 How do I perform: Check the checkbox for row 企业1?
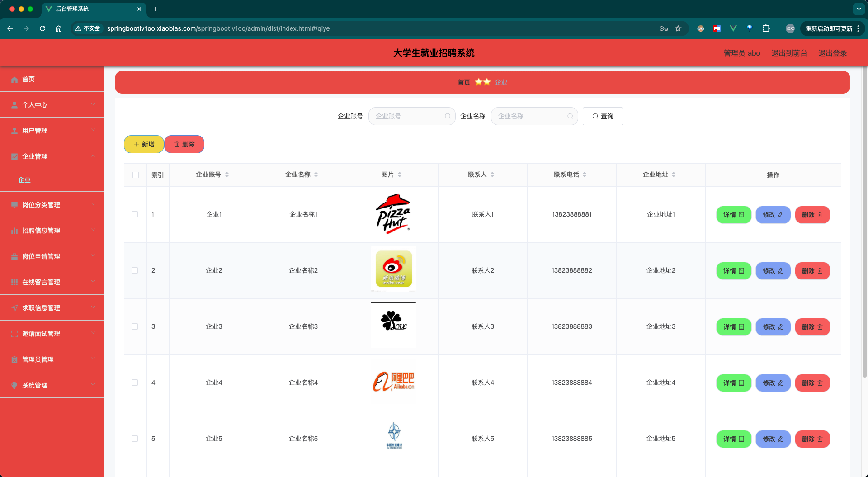tap(135, 214)
